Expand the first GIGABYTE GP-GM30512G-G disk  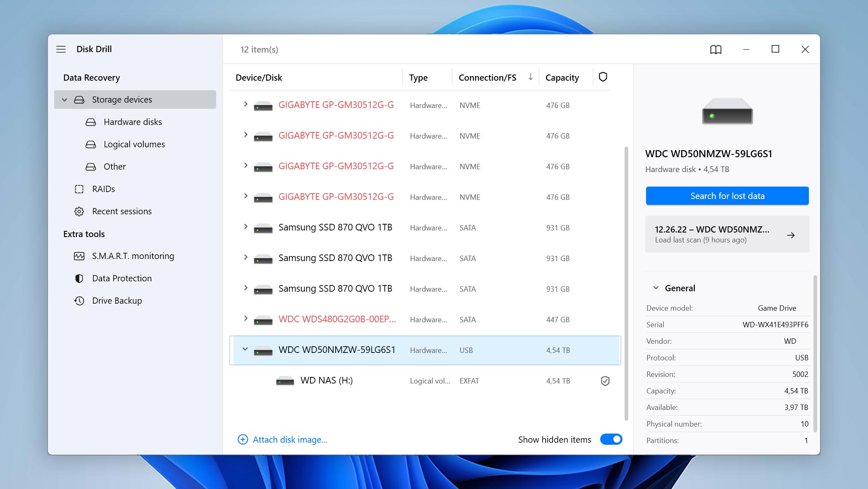[246, 104]
